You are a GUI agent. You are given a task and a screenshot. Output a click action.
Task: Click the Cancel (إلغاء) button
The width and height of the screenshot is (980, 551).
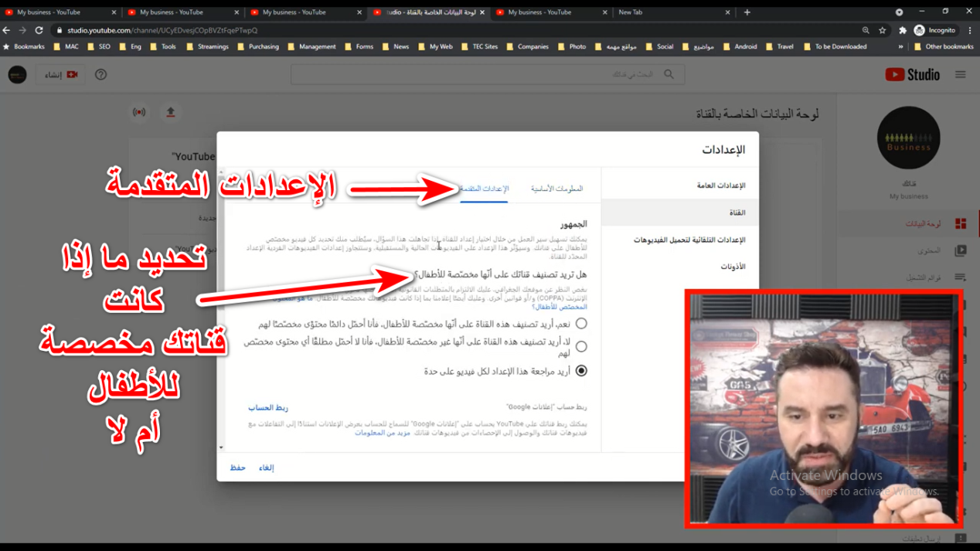pyautogui.click(x=267, y=468)
